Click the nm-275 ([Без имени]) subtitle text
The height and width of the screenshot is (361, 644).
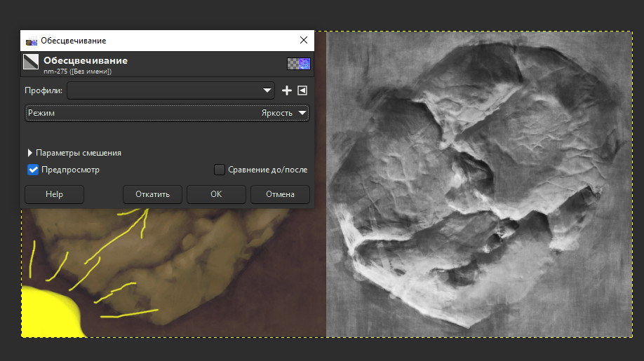tap(78, 71)
